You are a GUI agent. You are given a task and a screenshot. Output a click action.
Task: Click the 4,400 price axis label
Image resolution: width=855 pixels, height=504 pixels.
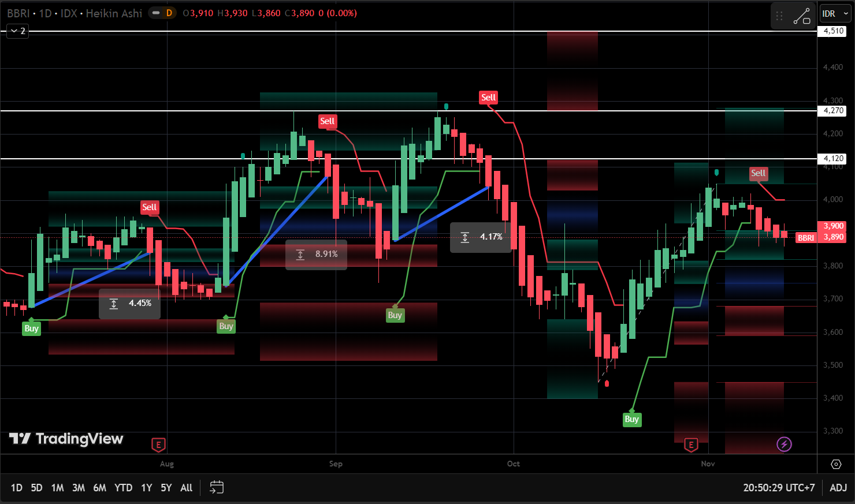click(833, 68)
